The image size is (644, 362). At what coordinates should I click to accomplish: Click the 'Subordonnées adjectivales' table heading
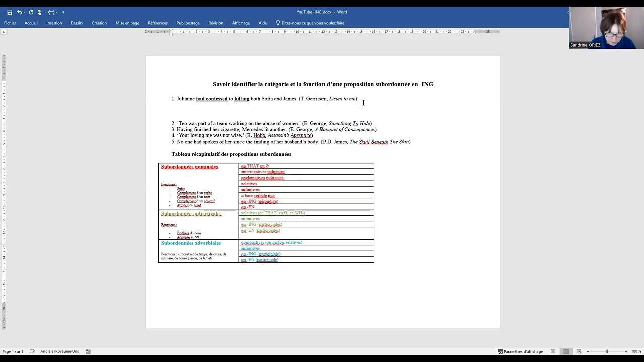(x=191, y=214)
